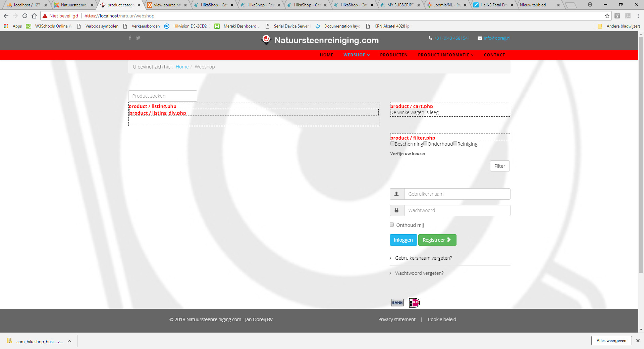Click the Natuursteenreiniging.com logo
This screenshot has height=349, width=644.
click(x=320, y=40)
